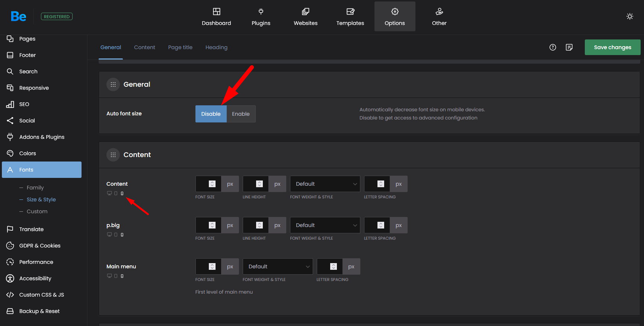The height and width of the screenshot is (326, 644).
Task: Select desktop device icon under Content
Action: [109, 193]
